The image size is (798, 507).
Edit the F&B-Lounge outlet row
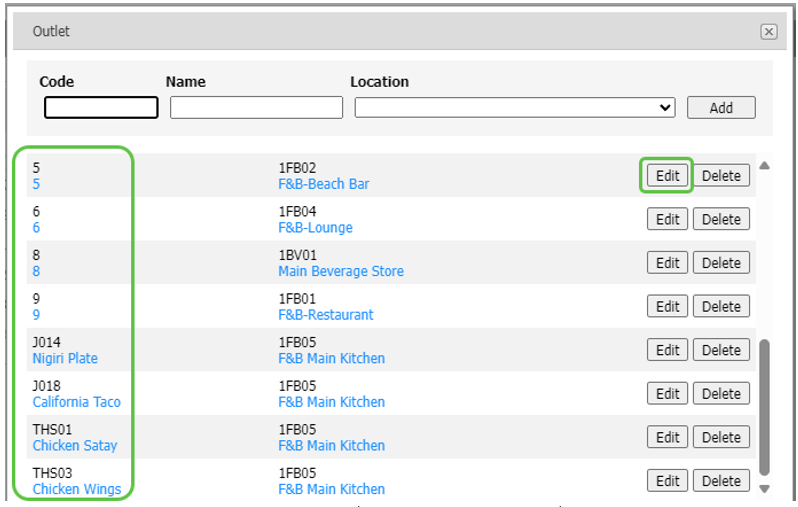[667, 220]
